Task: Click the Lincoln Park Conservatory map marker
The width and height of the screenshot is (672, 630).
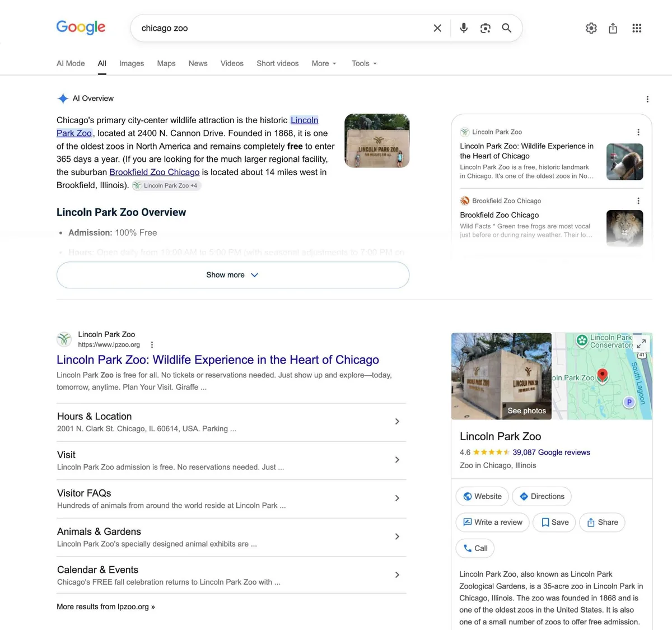Action: pyautogui.click(x=582, y=339)
